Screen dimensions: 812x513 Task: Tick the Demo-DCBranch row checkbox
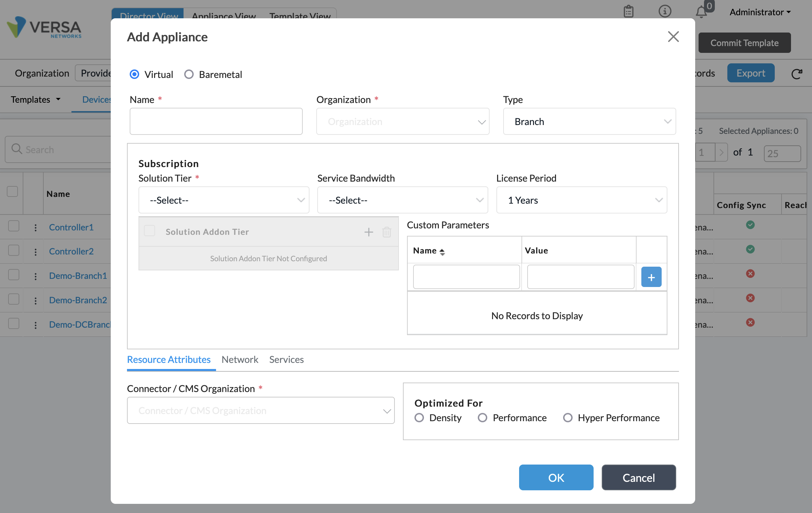[14, 323]
